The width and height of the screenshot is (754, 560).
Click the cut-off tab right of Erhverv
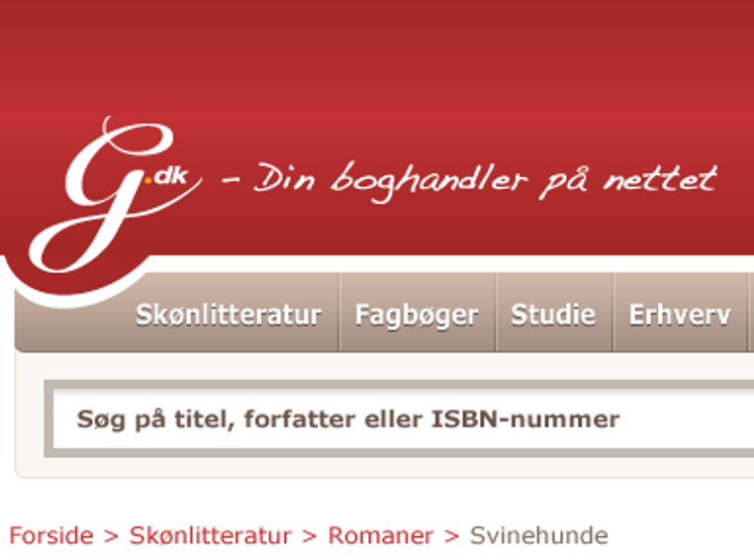point(751,312)
